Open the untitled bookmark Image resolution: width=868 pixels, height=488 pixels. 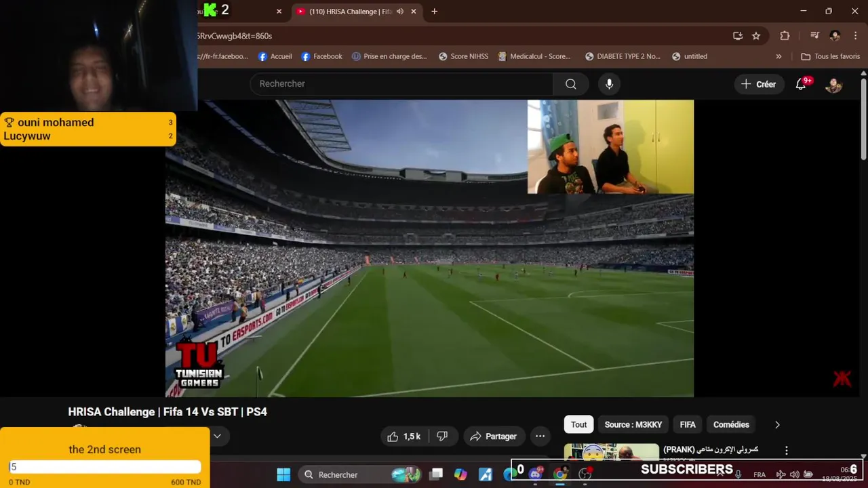point(690,57)
